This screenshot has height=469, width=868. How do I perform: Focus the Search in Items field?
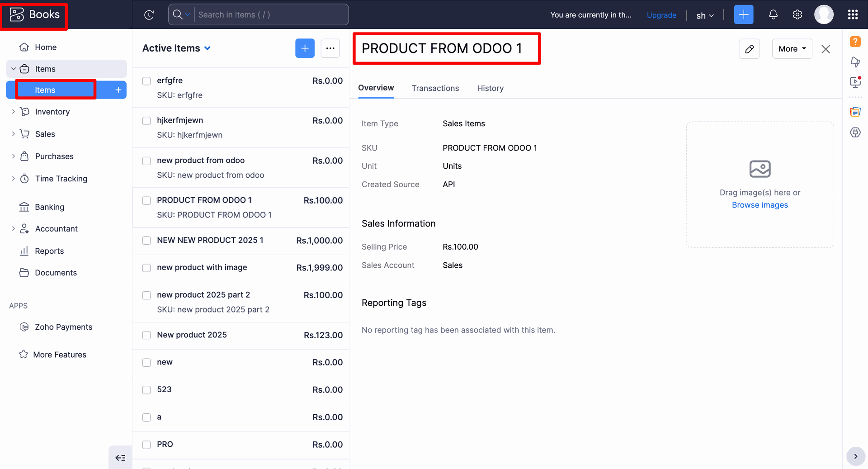(271, 15)
